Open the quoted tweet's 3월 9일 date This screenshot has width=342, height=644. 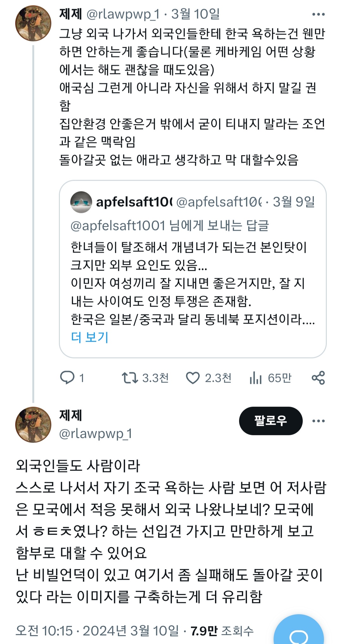pos(294,202)
